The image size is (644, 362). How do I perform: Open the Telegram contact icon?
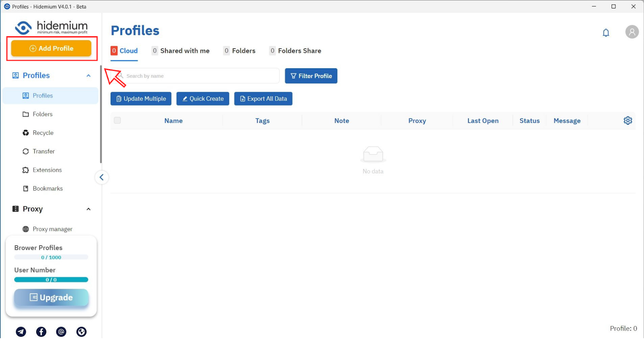pos(21,331)
